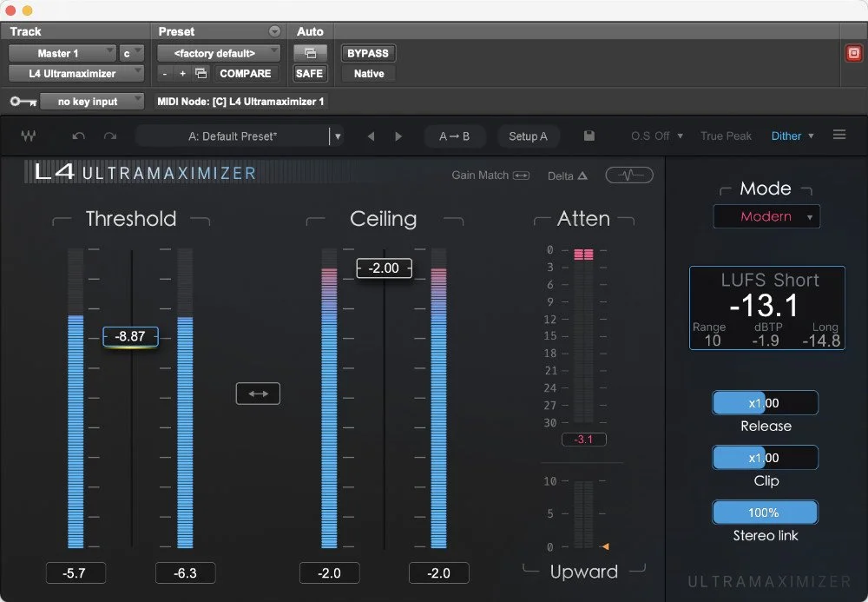Click the left input peak -5.7 readout
Viewport: 868px width, 602px height.
[76, 573]
